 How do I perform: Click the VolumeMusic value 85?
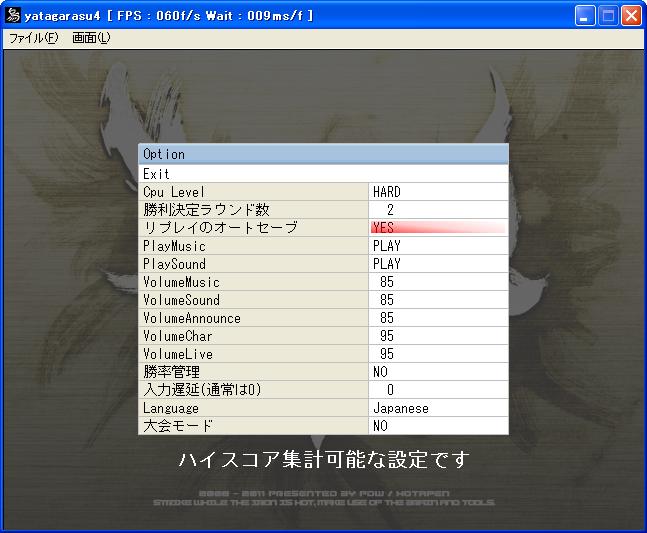click(438, 282)
